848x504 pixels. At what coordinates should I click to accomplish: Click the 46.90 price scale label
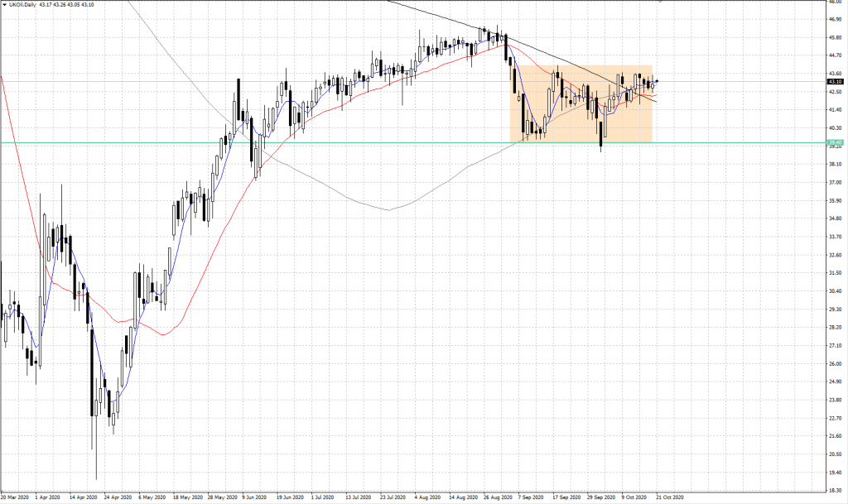pyautogui.click(x=836, y=19)
